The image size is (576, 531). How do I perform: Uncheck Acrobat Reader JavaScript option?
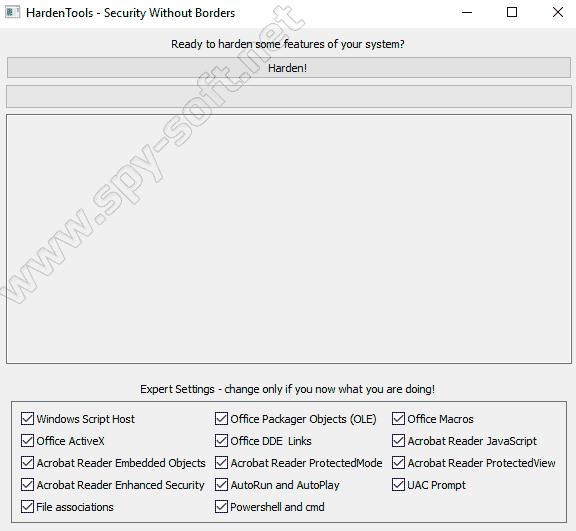tap(398, 441)
